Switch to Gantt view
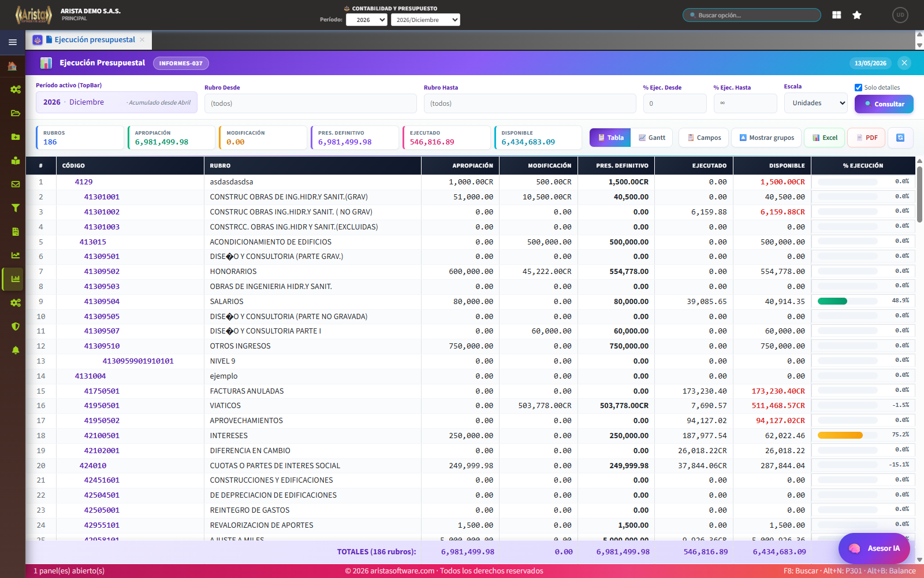 tap(652, 138)
